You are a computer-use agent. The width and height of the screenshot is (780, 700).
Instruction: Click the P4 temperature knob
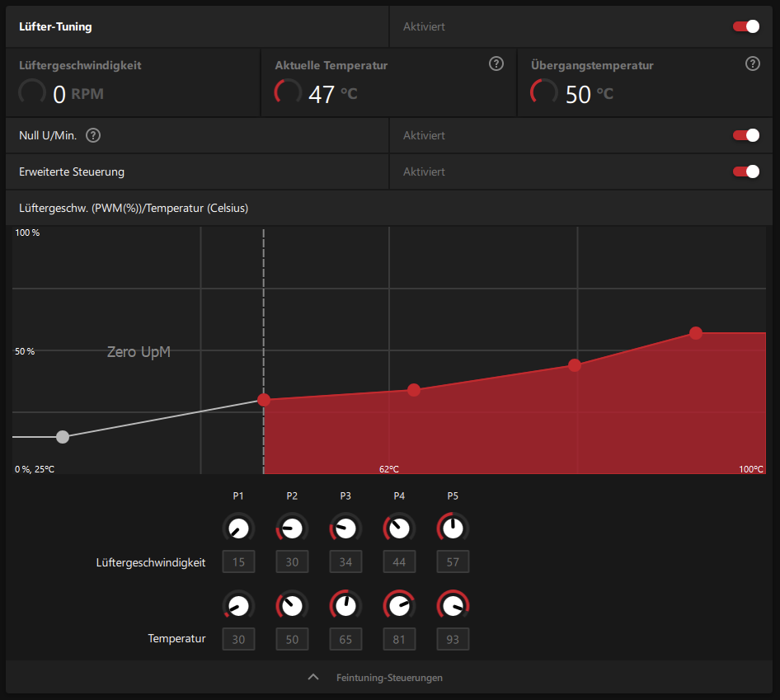pos(399,606)
